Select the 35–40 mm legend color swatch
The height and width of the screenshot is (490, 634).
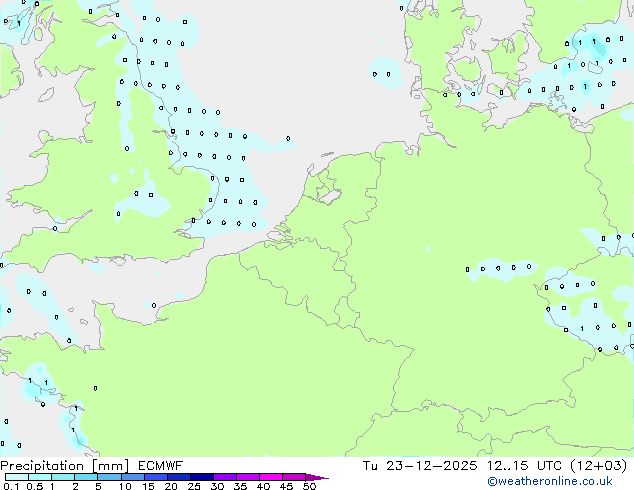coord(248,477)
